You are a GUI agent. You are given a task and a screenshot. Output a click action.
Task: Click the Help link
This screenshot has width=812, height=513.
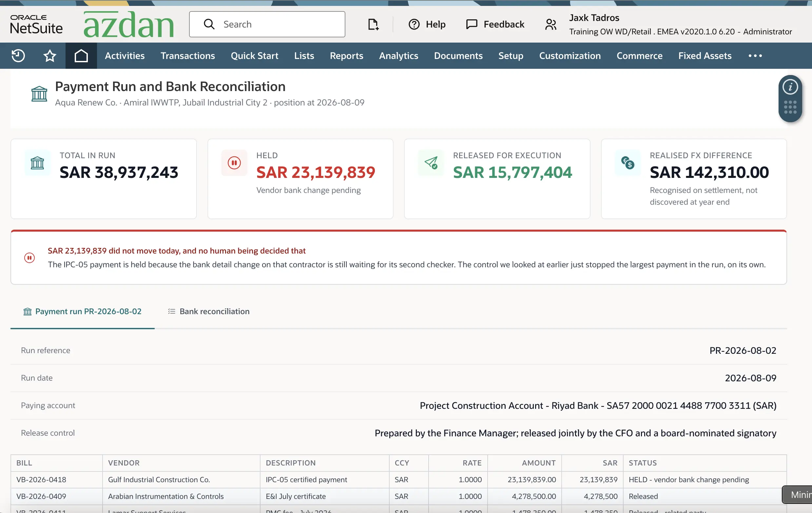435,24
